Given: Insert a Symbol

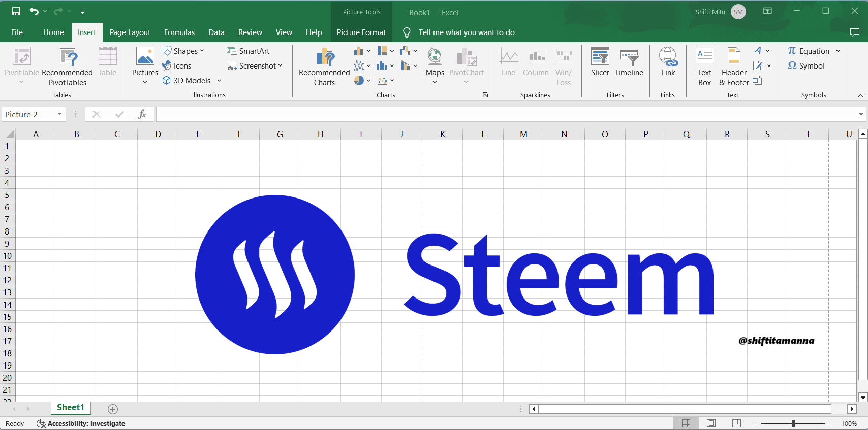Looking at the screenshot, I should [806, 65].
